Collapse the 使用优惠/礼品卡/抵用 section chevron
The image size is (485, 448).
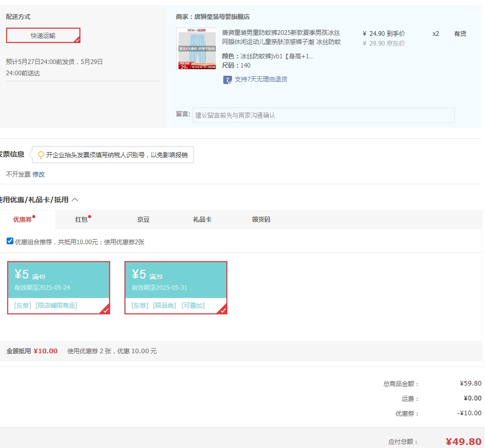tap(75, 200)
